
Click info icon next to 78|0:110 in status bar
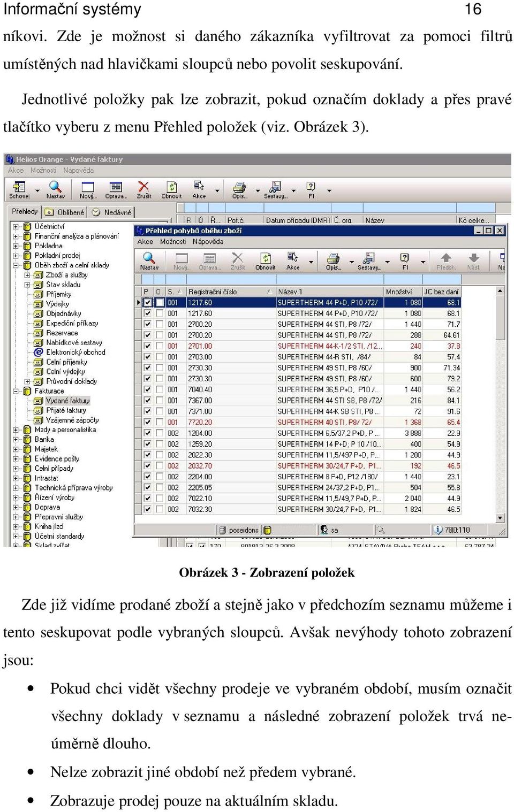439,530
